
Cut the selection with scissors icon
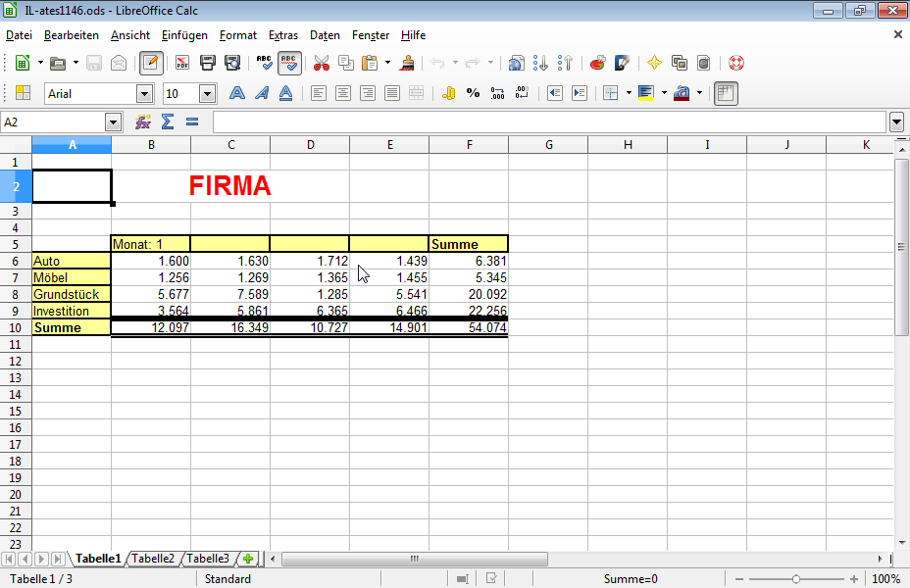click(x=321, y=63)
